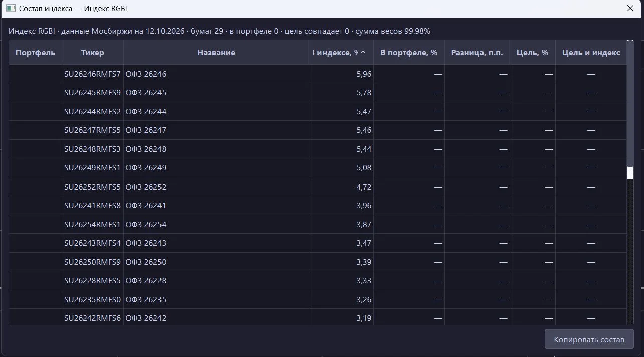The height and width of the screenshot is (357, 644).
Task: Select the SU26246RMFS7 ticker row
Action: pos(318,74)
